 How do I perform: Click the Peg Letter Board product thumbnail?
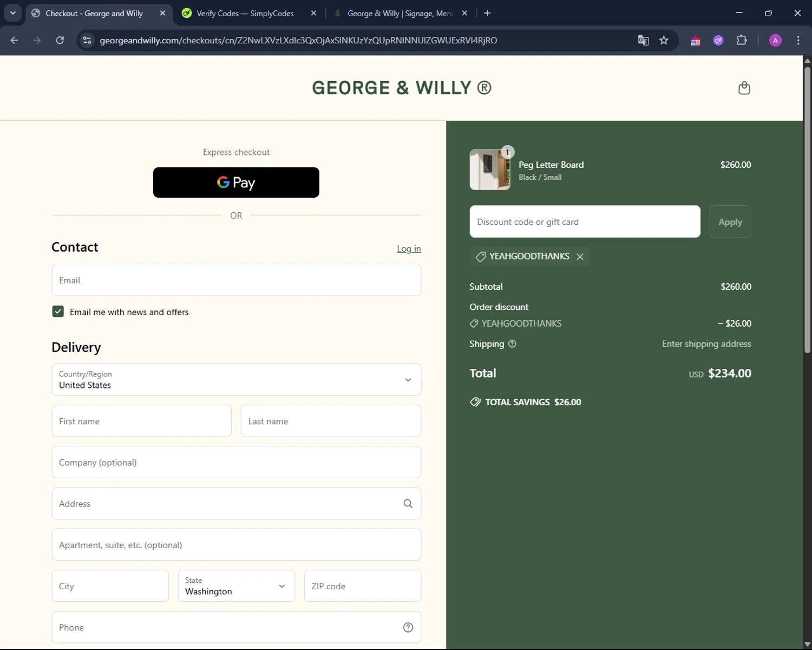tap(490, 170)
